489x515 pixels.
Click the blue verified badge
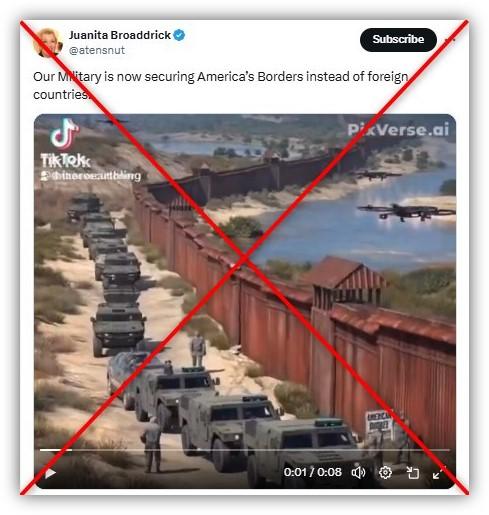(x=179, y=35)
